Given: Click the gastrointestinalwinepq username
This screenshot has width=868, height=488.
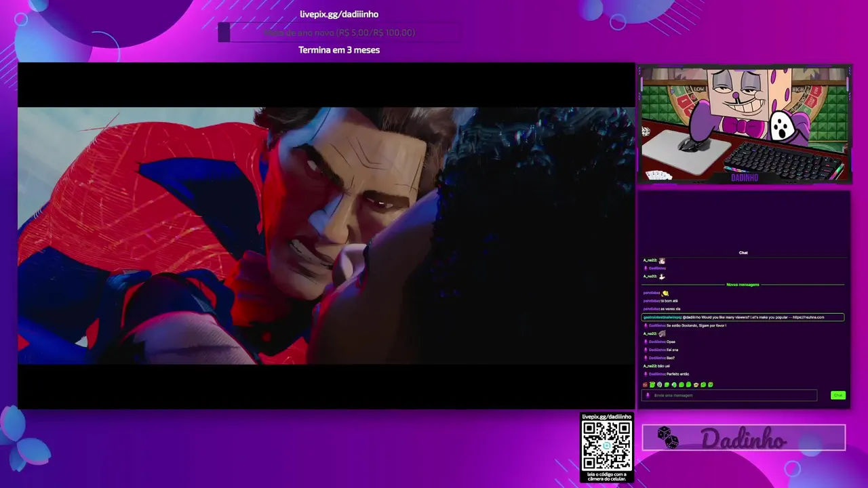Looking at the screenshot, I should coord(662,317).
